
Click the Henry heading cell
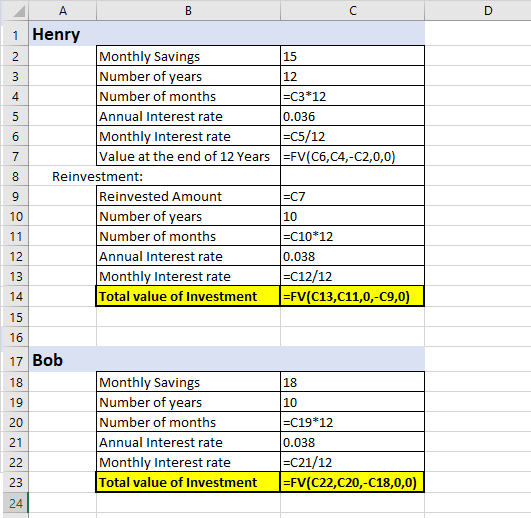63,35
